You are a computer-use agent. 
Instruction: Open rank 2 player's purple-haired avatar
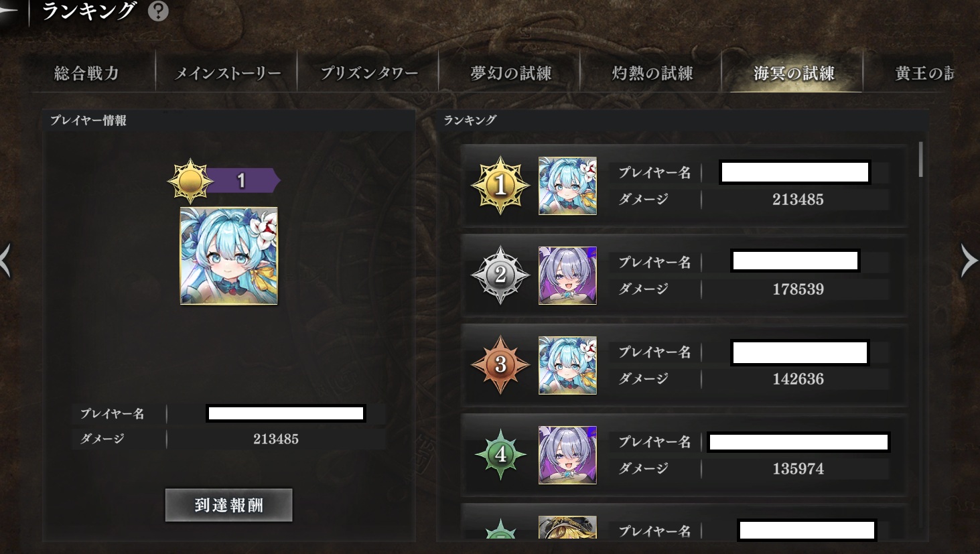click(x=567, y=275)
